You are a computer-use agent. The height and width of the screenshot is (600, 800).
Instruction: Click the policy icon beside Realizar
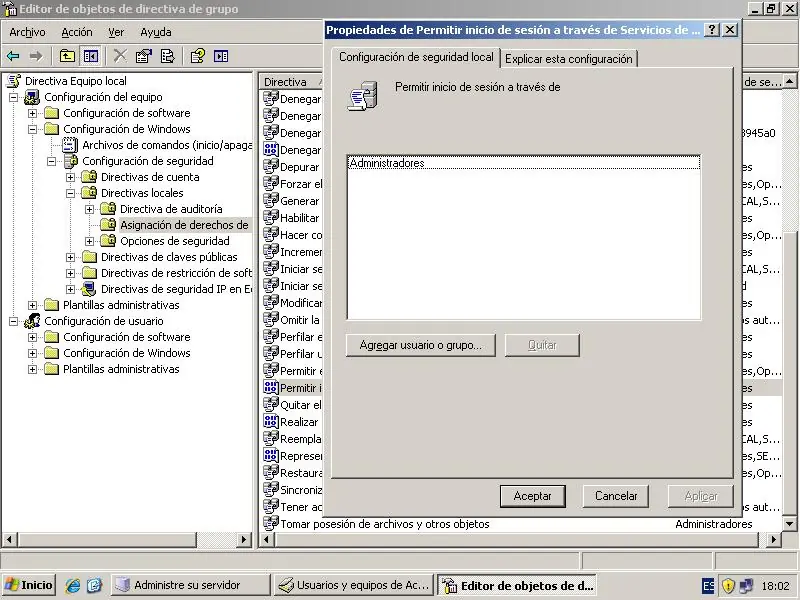270,422
